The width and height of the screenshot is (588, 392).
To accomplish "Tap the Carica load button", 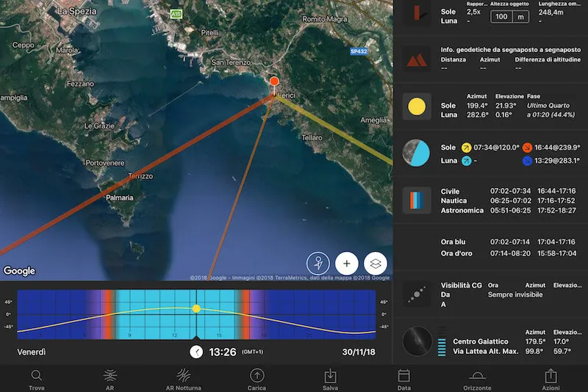I will [257, 380].
